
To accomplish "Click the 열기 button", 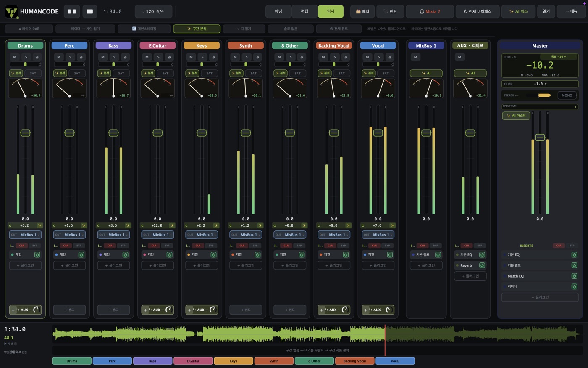I will [x=546, y=11].
